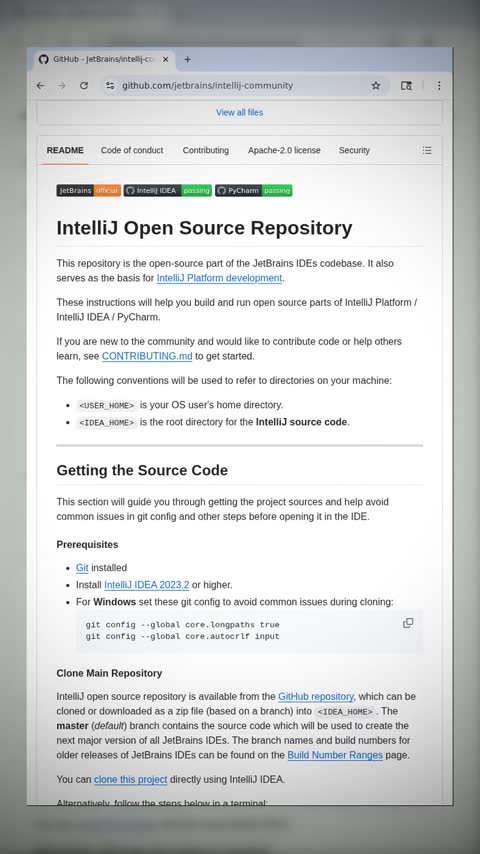Click the IntelliJ IDEA passing badge
Viewport: 480px width, 854px height.
(168, 191)
